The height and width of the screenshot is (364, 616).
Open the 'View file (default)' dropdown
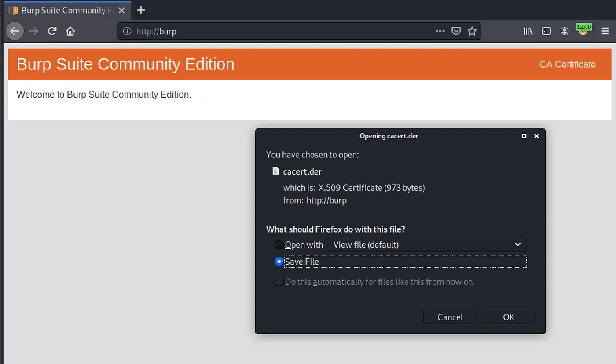point(427,244)
